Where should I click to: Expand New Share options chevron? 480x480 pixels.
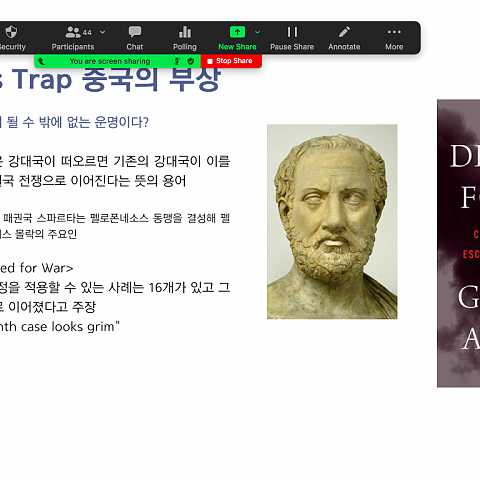pos(257,32)
